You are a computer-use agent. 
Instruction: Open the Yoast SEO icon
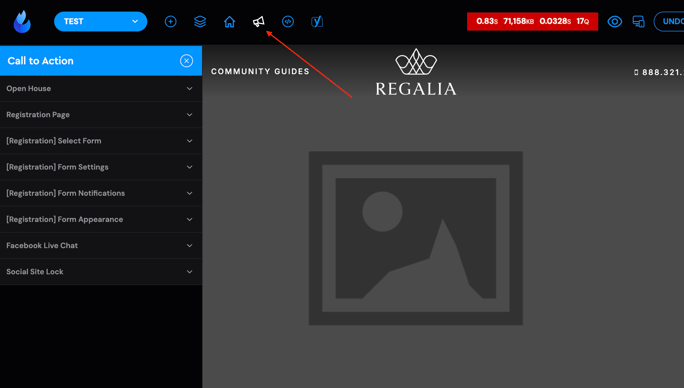pyautogui.click(x=317, y=21)
